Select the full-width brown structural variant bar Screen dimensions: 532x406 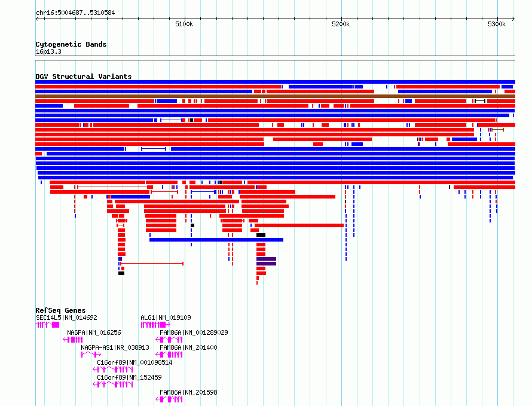[275, 96]
